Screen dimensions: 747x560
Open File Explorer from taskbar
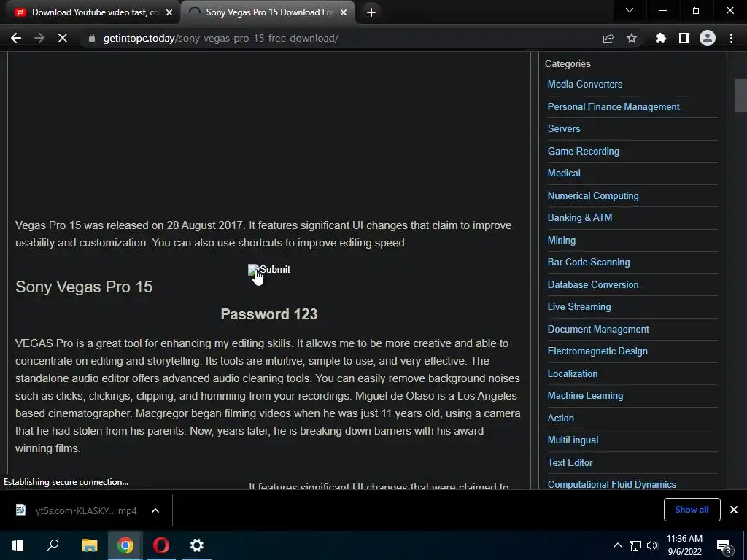coord(89,545)
